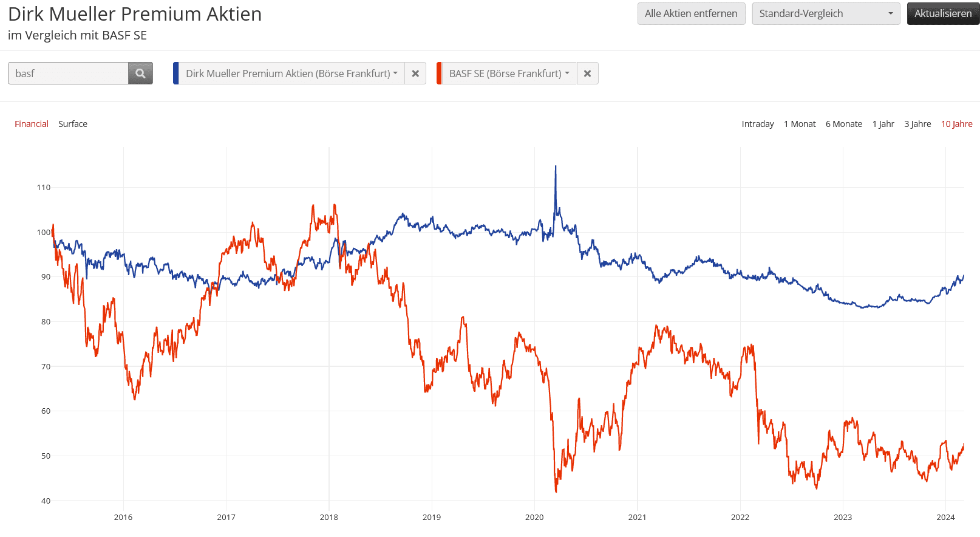Select the 1 Jahr time range
Image resolution: width=980 pixels, height=537 pixels.
click(x=883, y=124)
